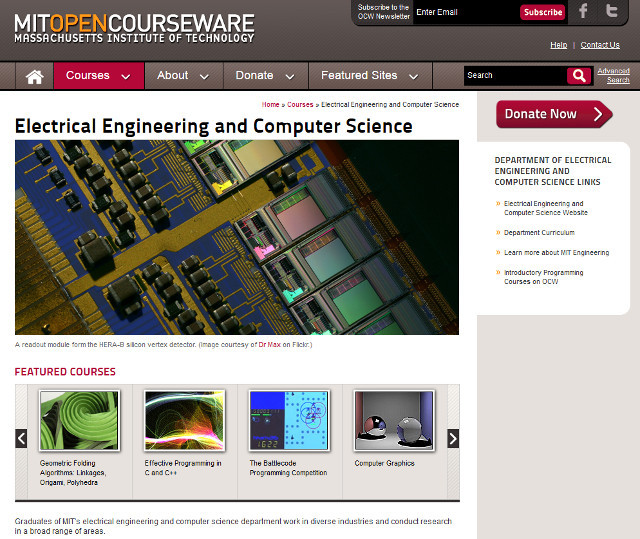This screenshot has height=539, width=640.
Task: Click the Electrical Engineering and Computer Science heading
Action: [213, 126]
